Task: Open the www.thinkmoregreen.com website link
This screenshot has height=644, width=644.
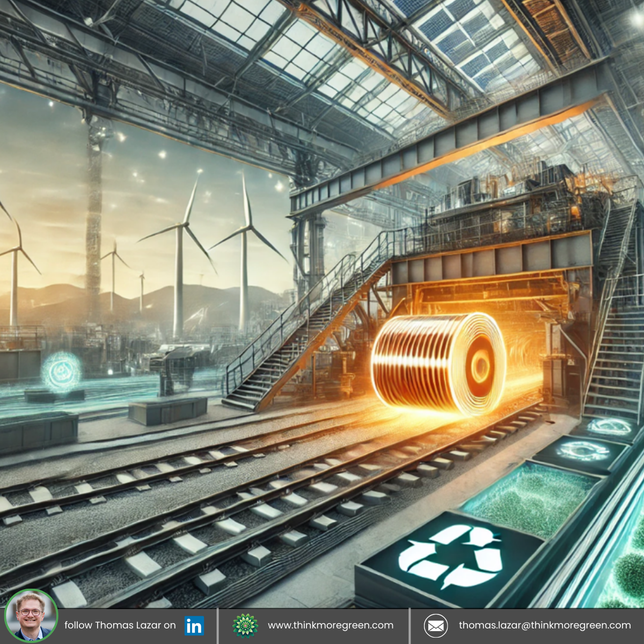Action: tap(331, 626)
